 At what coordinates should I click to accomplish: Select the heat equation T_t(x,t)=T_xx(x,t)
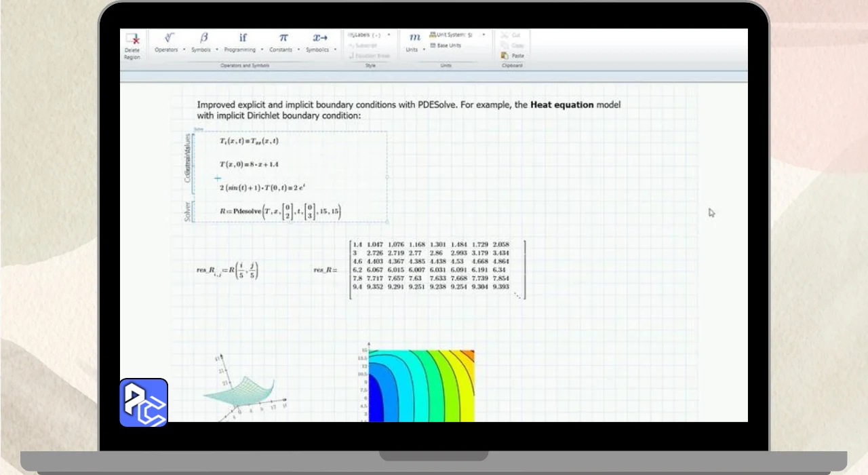pyautogui.click(x=249, y=141)
